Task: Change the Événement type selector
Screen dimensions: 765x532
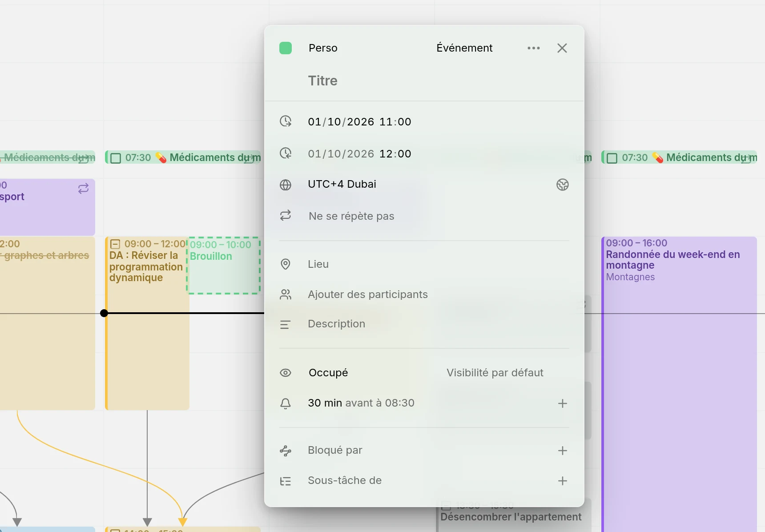Action: click(464, 48)
